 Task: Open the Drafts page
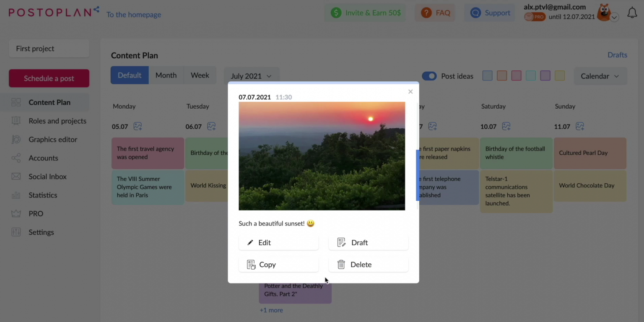tap(617, 55)
